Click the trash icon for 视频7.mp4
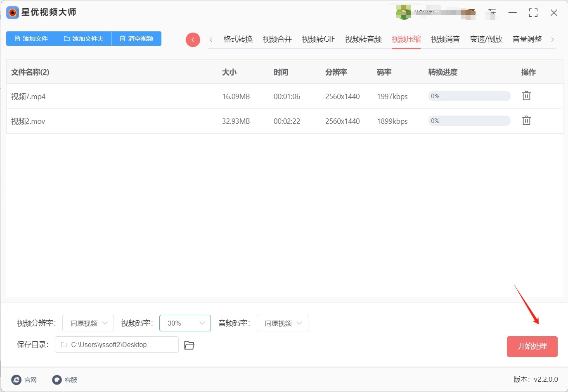This screenshot has width=568, height=392. coord(526,96)
